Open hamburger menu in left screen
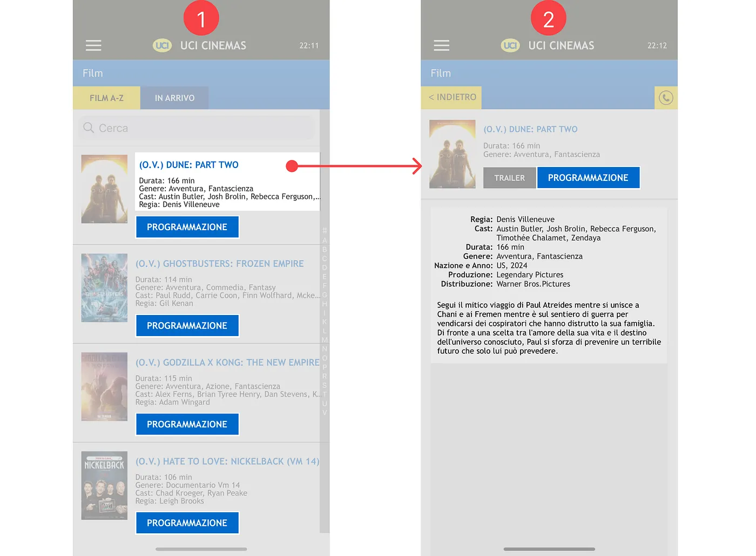Screen dimensions: 756x556 pos(93,45)
